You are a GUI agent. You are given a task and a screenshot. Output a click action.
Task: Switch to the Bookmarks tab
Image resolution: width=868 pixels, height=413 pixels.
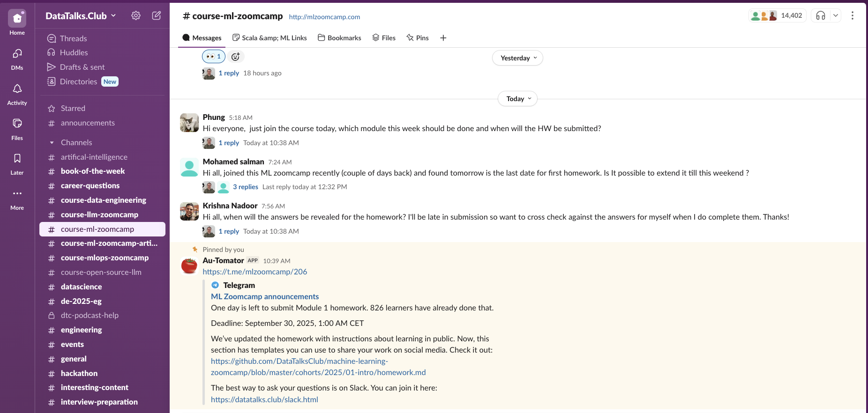(339, 38)
